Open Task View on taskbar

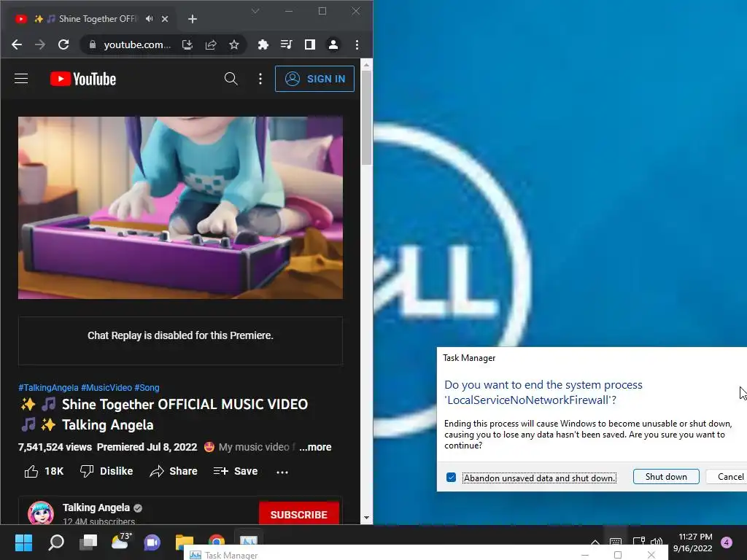[88, 542]
